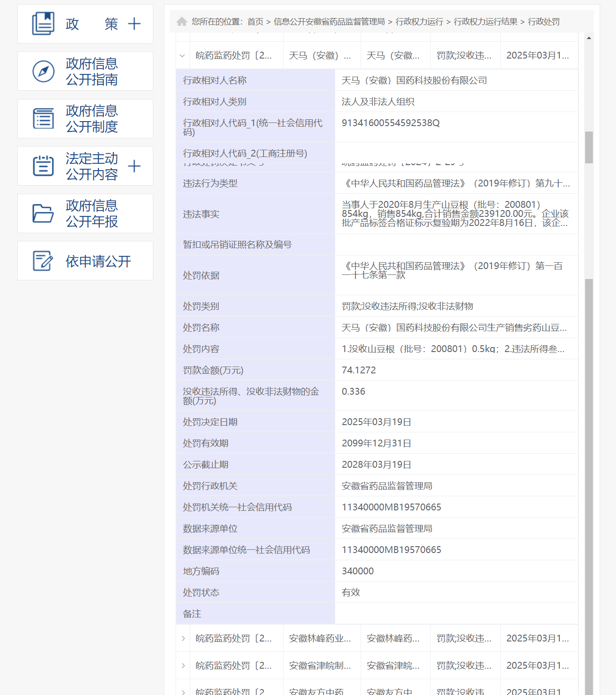Expand the 安徽省津皖制 penalty row
616x695 pixels.
point(183,666)
